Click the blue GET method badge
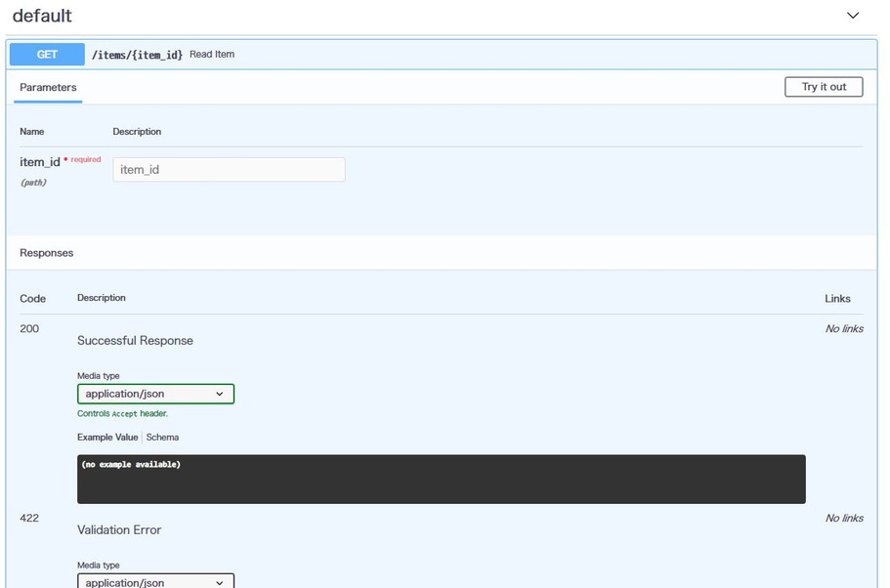 click(47, 55)
